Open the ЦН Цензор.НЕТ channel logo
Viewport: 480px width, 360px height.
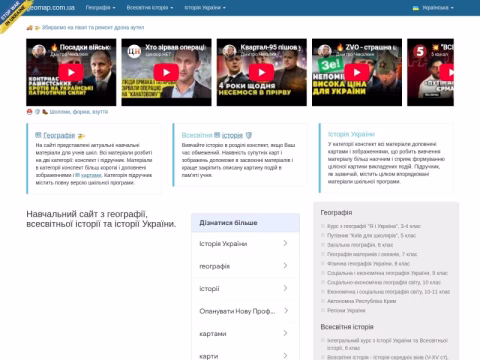click(134, 51)
